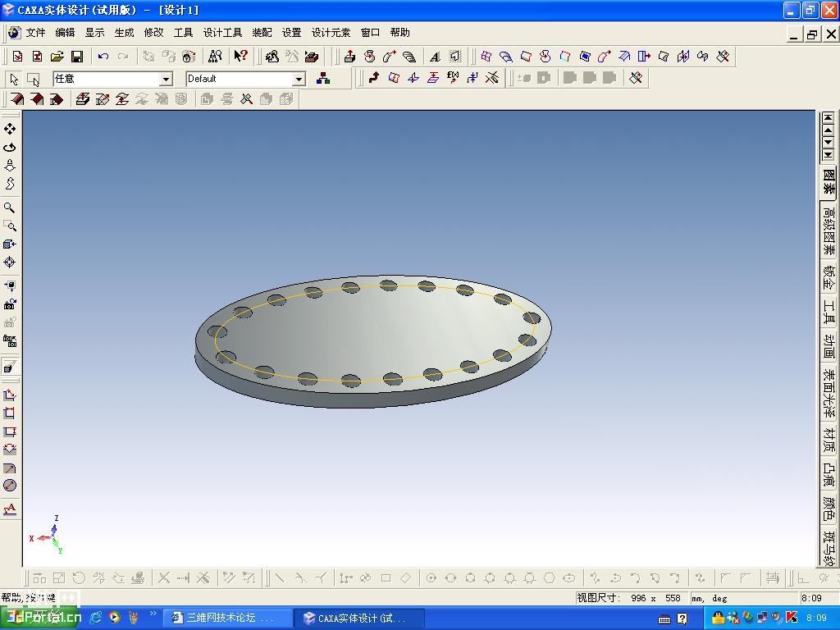Click the crossed tools icon at toolbar end

pyautogui.click(x=723, y=57)
